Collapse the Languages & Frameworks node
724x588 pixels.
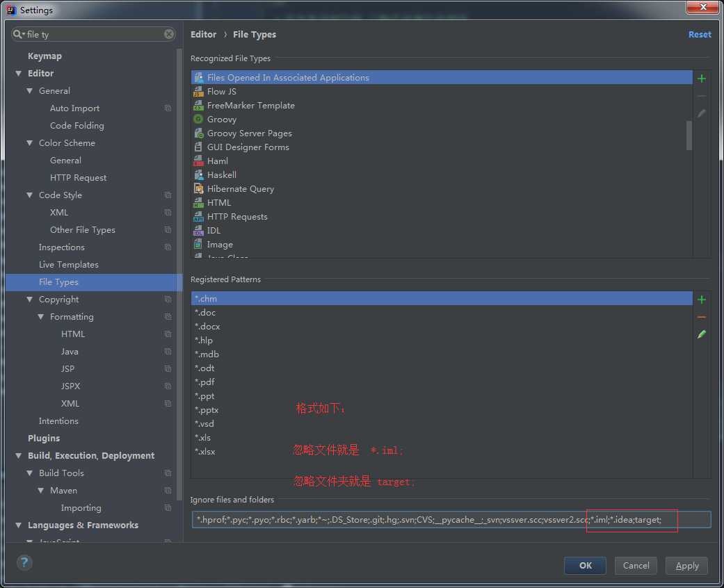click(x=19, y=525)
